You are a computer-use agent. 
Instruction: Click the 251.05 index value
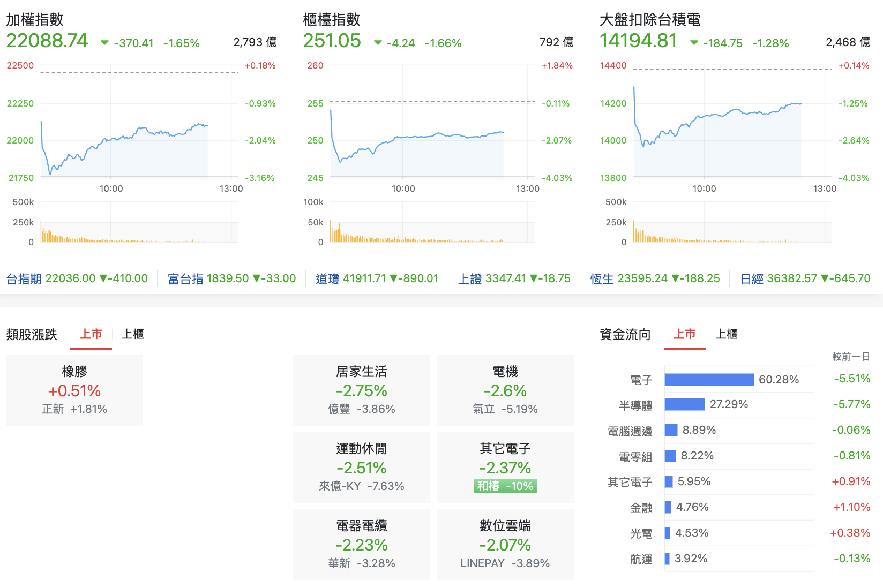332,41
